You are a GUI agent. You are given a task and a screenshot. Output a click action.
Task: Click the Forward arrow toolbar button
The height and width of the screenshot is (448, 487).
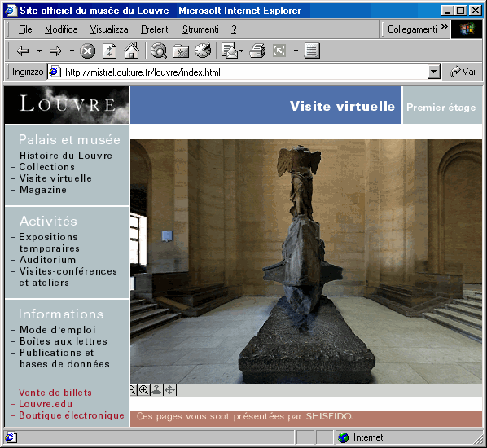click(55, 51)
